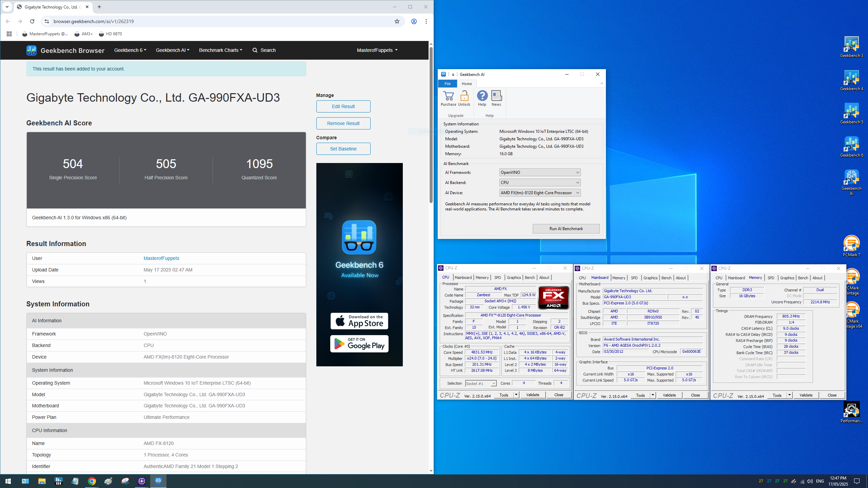This screenshot has width=868, height=488.
Task: Click the browser address bar URL
Action: [x=94, y=21]
